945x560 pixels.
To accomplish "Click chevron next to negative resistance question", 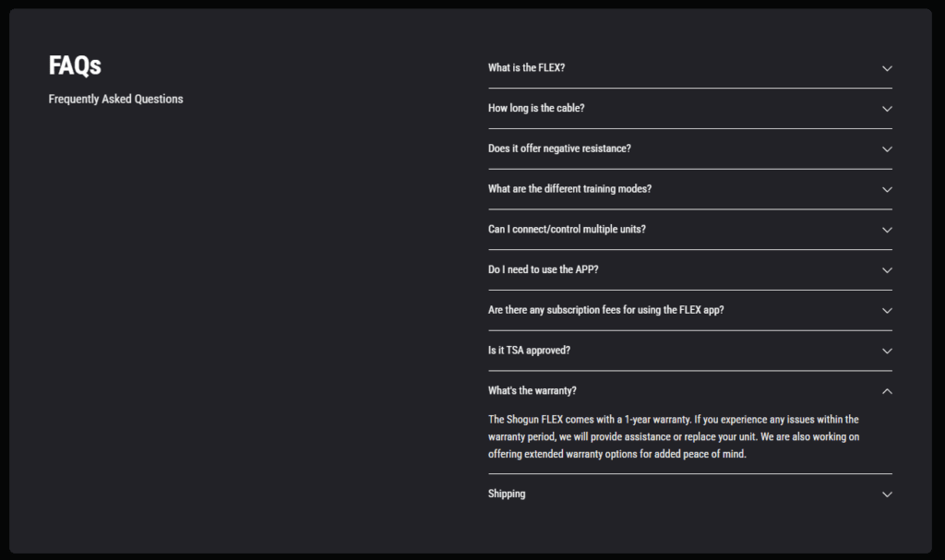I will (887, 149).
